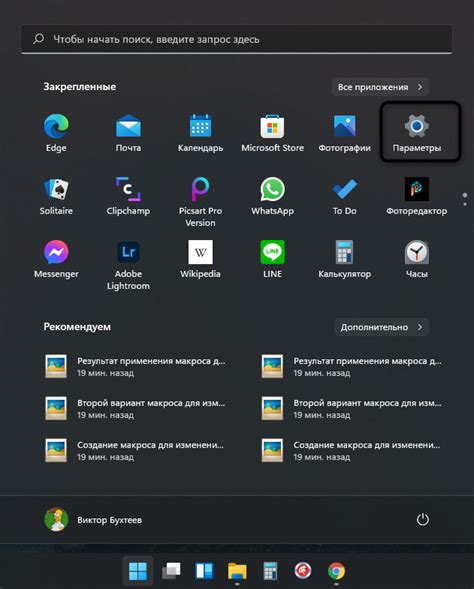The image size is (474, 589).
Task: Open WhatsApp from pinned apps
Action: click(272, 195)
